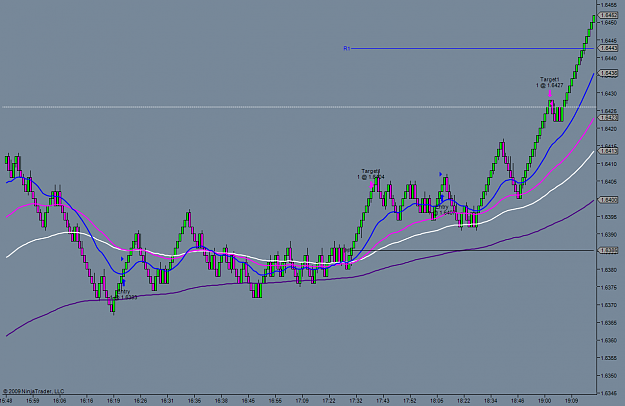625x406 pixels.
Task: Click the white dotted horizontal line
Action: (299, 107)
